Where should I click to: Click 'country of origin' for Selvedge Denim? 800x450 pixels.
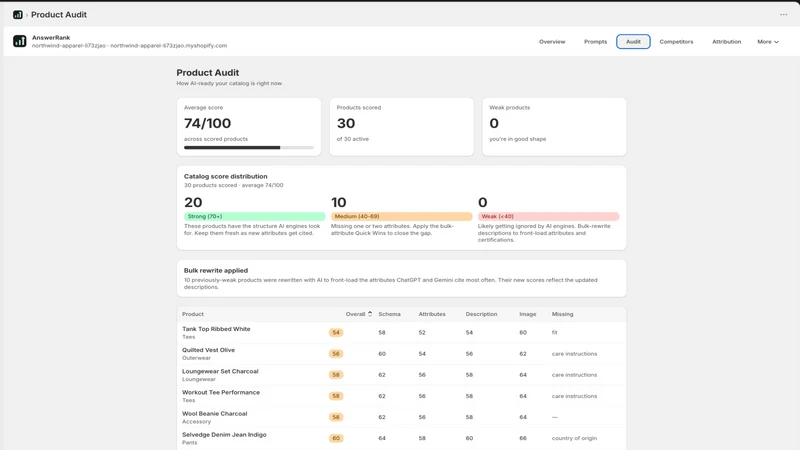pos(574,438)
